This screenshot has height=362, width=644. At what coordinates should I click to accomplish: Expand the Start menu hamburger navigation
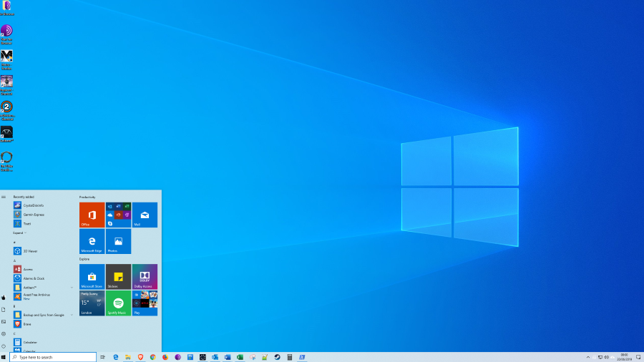pos(4,197)
